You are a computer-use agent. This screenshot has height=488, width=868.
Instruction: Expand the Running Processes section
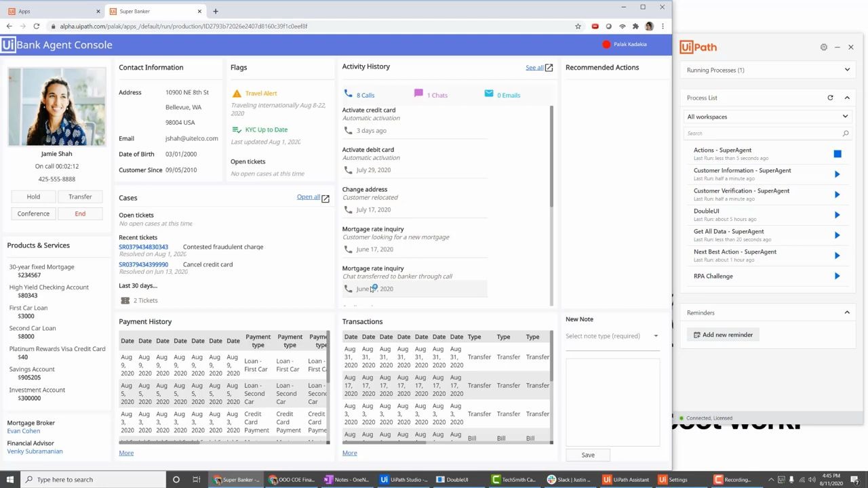pos(847,70)
